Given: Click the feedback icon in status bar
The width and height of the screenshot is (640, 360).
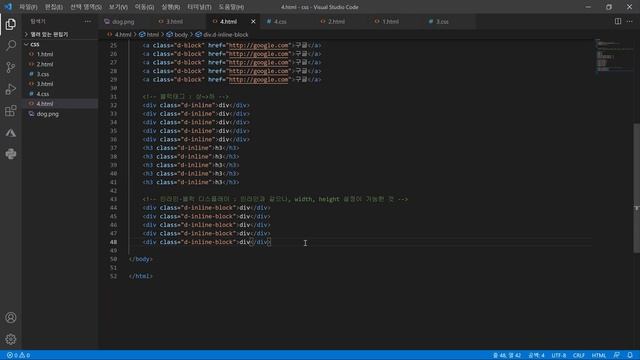Looking at the screenshot, I should 616,355.
